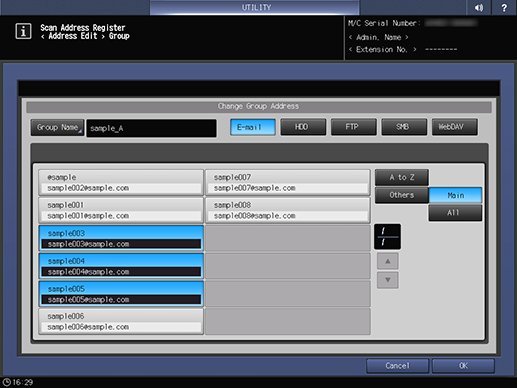Click the page up arrow
Screen dimensions: 517x388
(x=388, y=261)
